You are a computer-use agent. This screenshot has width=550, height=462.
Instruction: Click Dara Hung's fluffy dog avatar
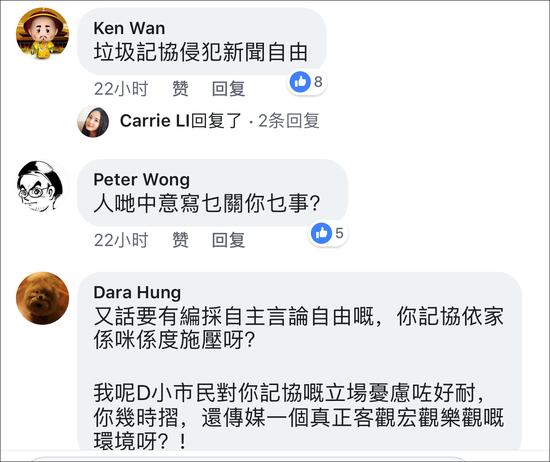tap(42, 298)
